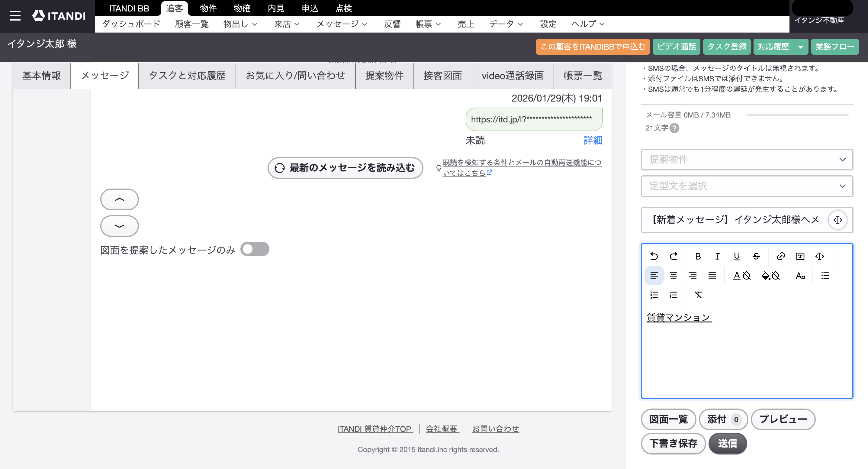Image resolution: width=868 pixels, height=469 pixels.
Task: Start a ビデオ通話
Action: pos(677,47)
